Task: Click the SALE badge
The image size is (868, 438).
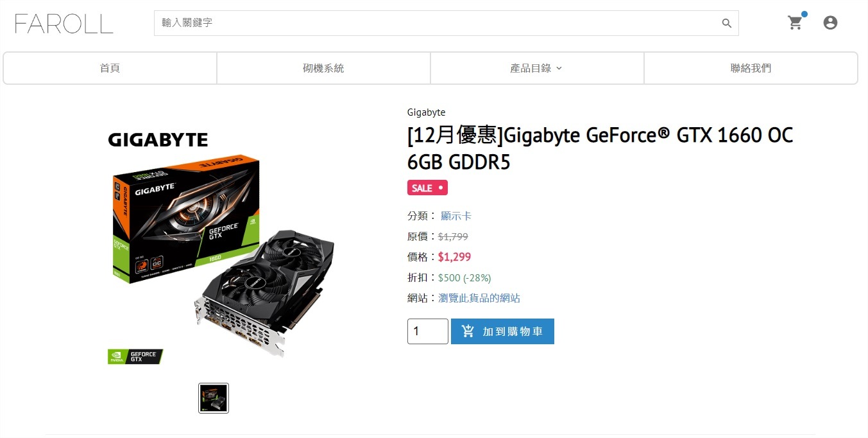Action: 427,188
